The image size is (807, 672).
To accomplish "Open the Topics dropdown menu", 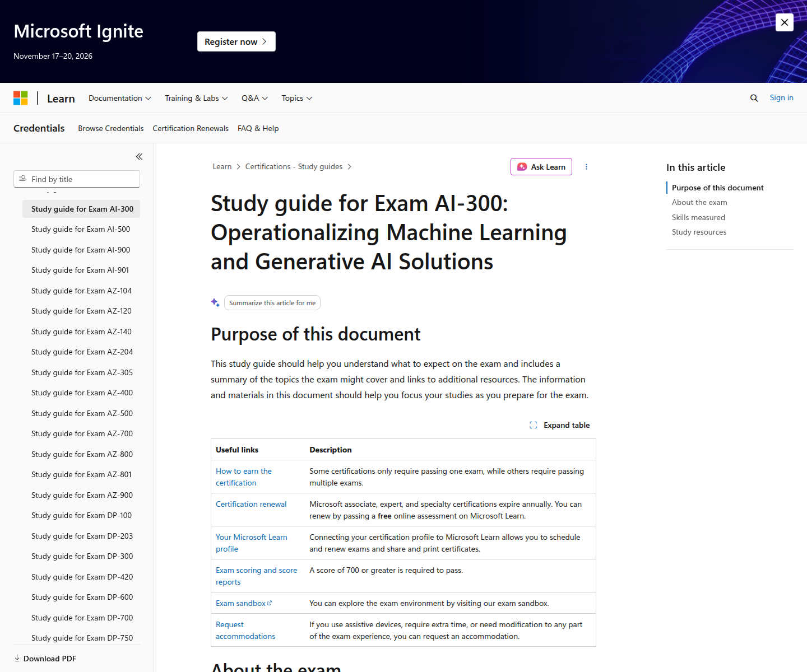I will (297, 98).
